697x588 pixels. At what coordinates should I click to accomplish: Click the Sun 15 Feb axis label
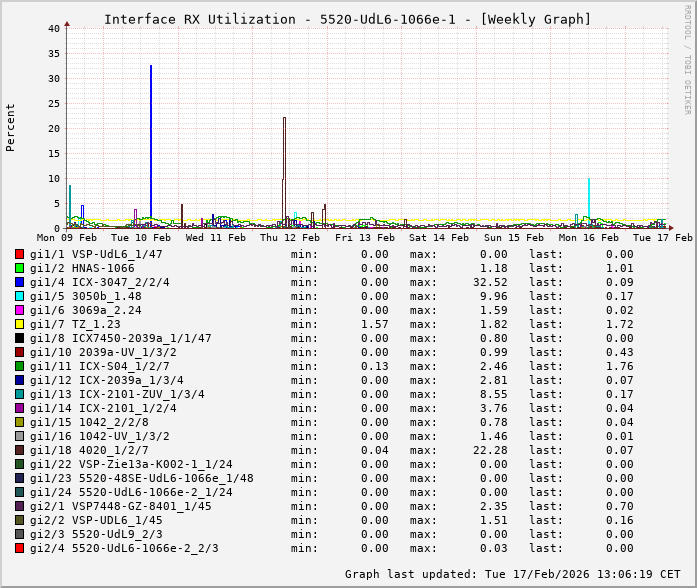[x=513, y=238]
